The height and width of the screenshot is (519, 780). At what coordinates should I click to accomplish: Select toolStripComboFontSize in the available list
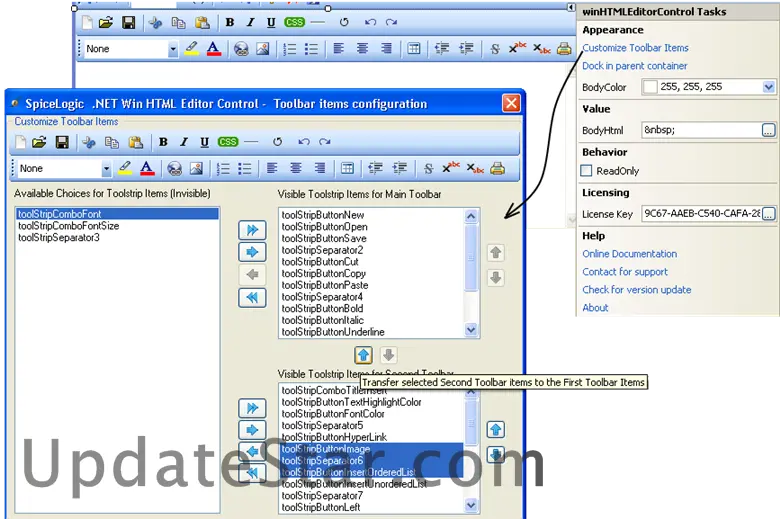[117, 226]
